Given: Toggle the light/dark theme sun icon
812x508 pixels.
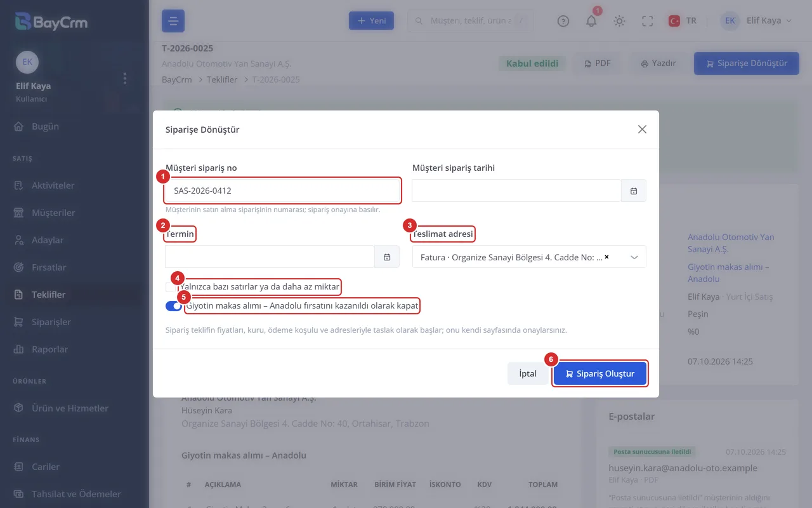Looking at the screenshot, I should 619,21.
